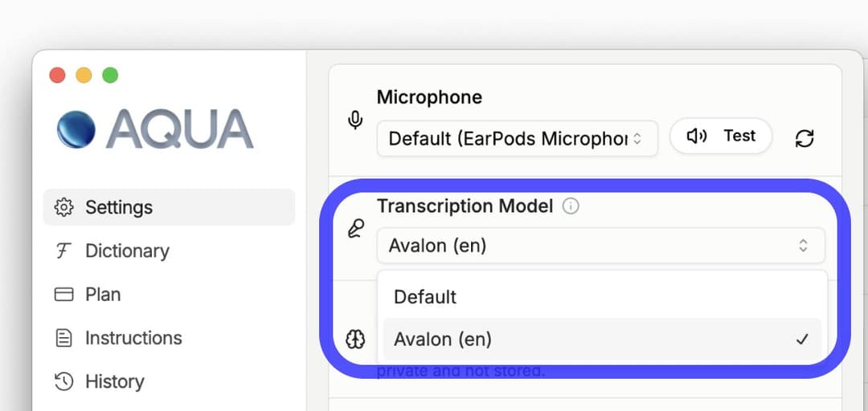This screenshot has height=411, width=868.
Task: Click the transcription pen-mic icon
Action: (354, 229)
